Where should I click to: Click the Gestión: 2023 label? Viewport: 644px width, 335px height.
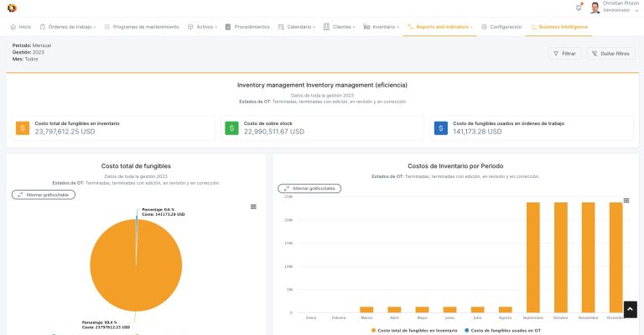28,52
